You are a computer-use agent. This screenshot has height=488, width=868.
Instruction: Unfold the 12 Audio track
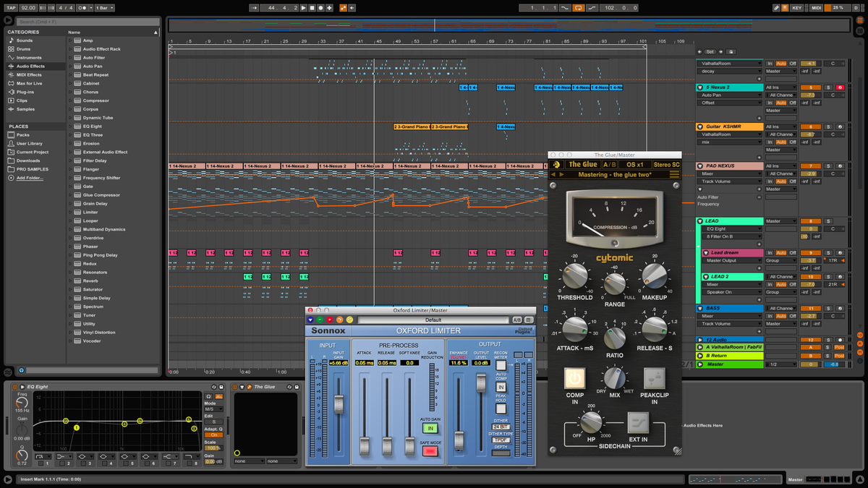tap(700, 339)
